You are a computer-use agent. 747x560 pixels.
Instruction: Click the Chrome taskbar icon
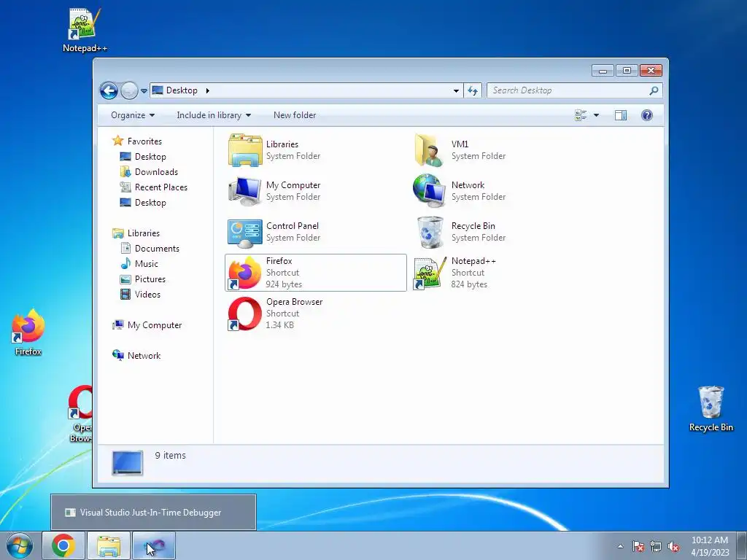tap(63, 545)
